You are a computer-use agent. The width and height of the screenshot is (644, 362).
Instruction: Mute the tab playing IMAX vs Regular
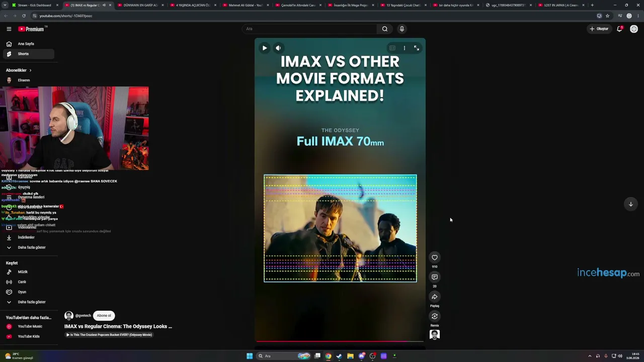(x=104, y=5)
